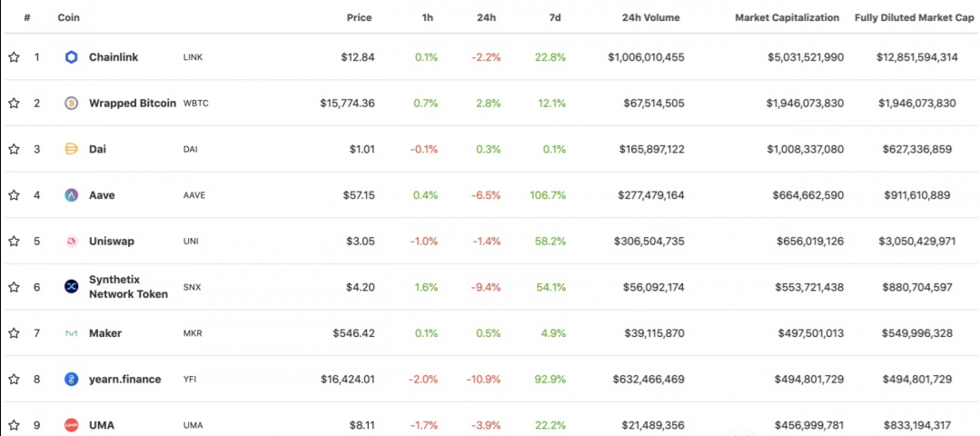This screenshot has height=436, width=980.
Task: Open the Dai coin name link
Action: 97,149
